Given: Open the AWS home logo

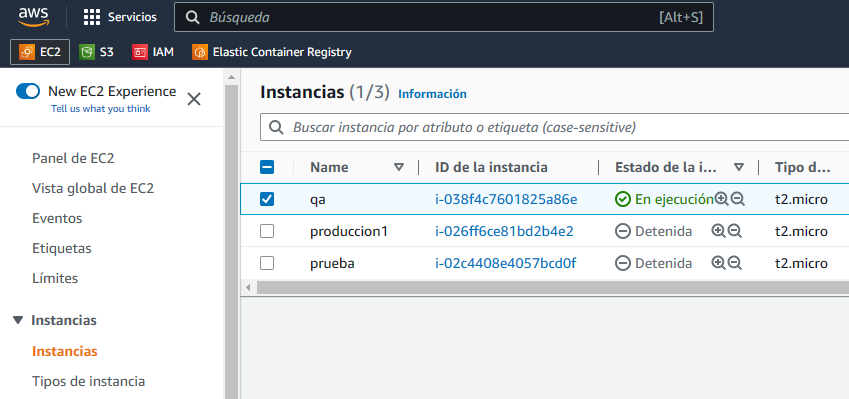Looking at the screenshot, I should pyautogui.click(x=34, y=17).
